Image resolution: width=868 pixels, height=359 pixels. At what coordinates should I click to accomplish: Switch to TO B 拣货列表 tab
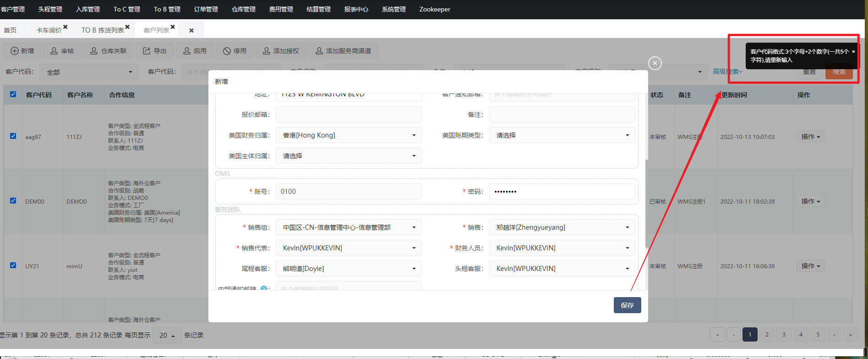[103, 30]
